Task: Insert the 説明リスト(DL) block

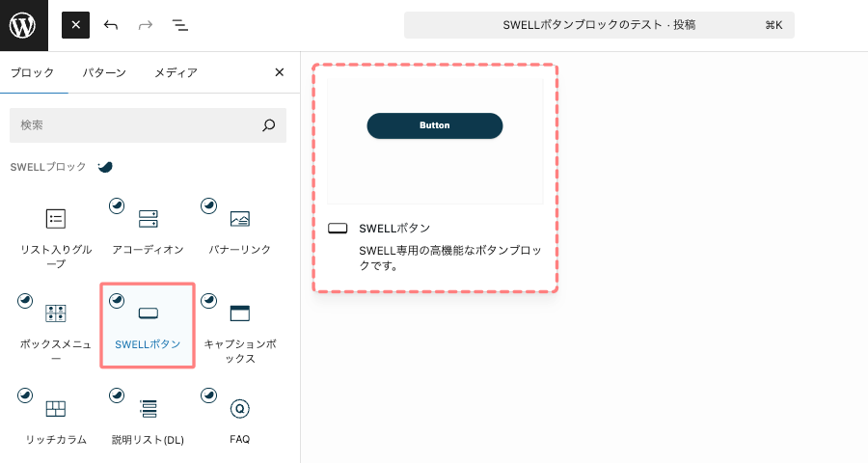Action: 148,418
